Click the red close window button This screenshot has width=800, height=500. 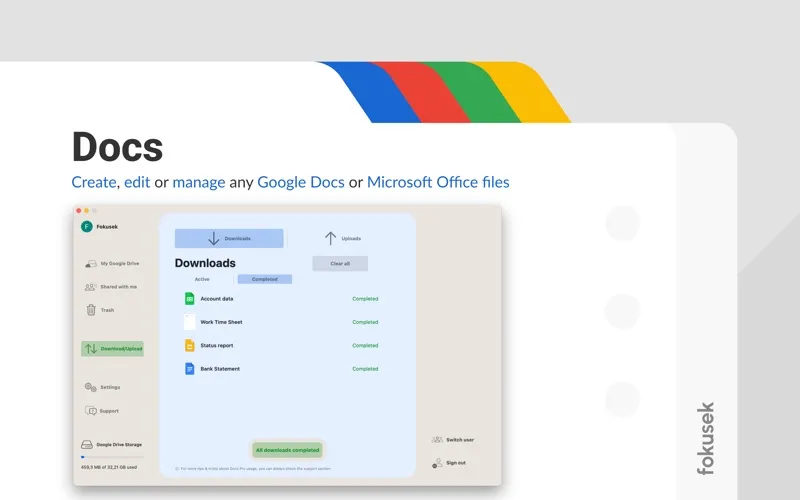coord(79,210)
